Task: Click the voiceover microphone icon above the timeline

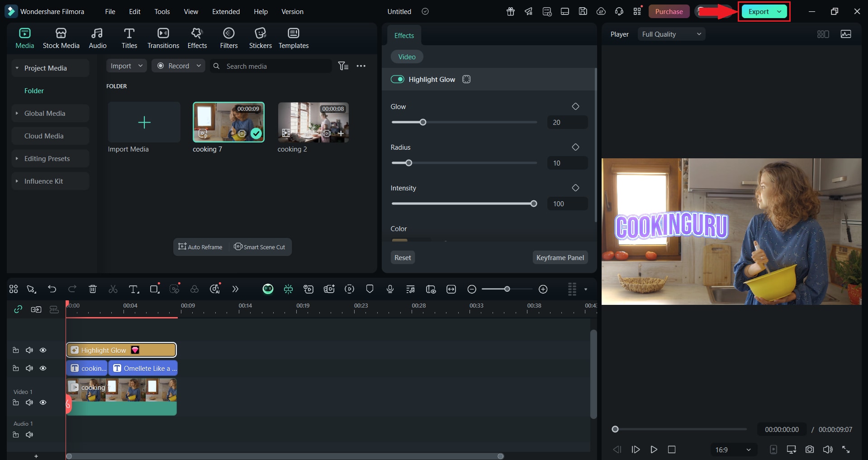Action: (x=389, y=289)
